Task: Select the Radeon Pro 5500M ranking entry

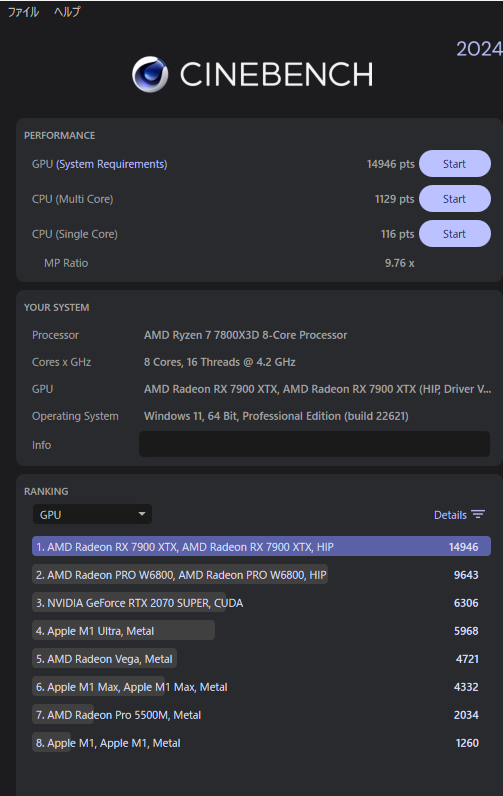Action: click(256, 714)
